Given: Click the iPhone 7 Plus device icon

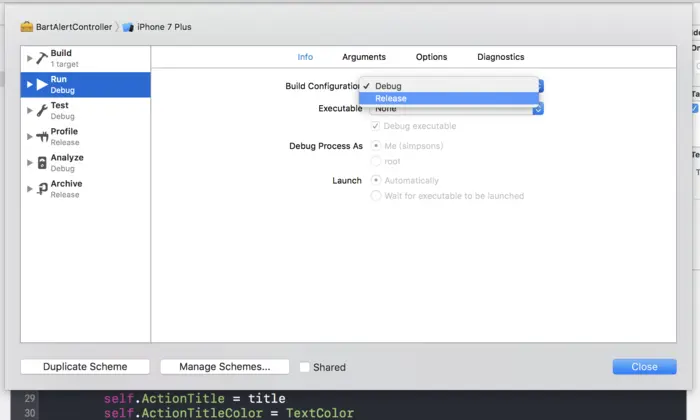Looking at the screenshot, I should [128, 27].
